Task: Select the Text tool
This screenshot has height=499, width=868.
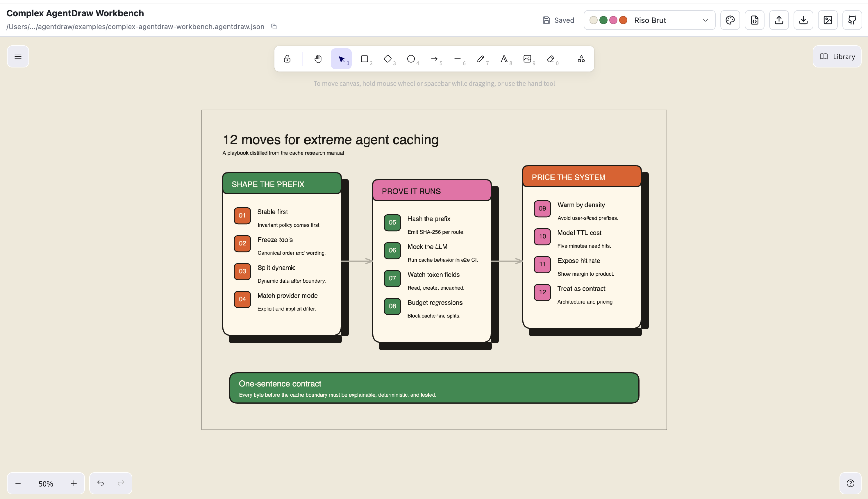Action: point(504,59)
